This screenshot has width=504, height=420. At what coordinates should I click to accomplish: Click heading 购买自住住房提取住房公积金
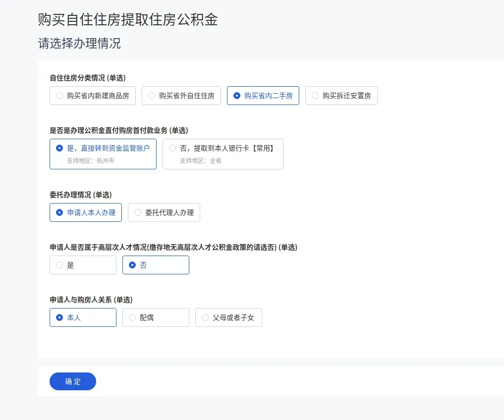click(x=127, y=20)
